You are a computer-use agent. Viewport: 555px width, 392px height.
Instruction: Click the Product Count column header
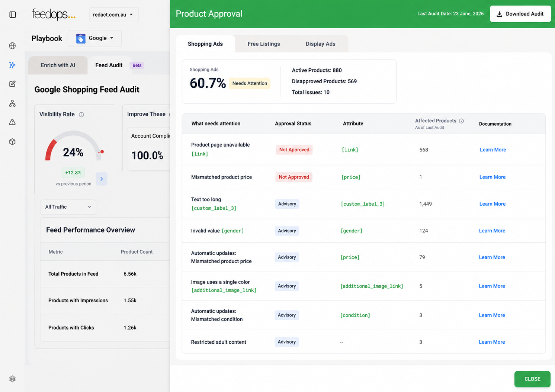(x=137, y=252)
